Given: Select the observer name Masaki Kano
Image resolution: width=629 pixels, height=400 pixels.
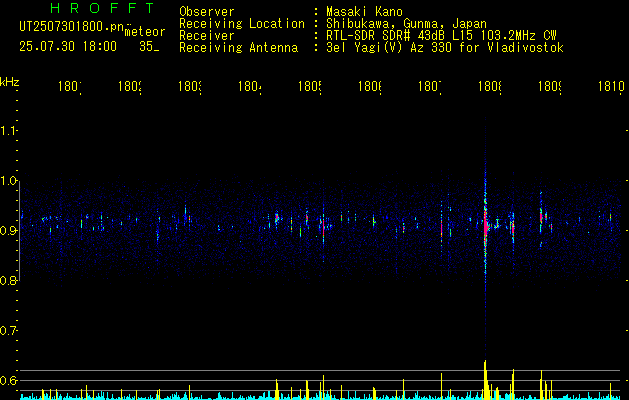Looking at the screenshot, I should pos(364,11).
